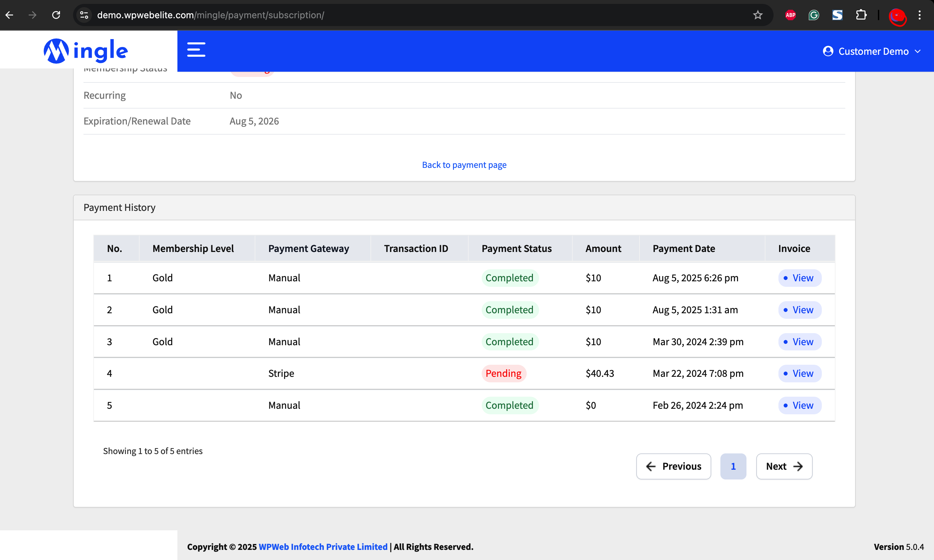This screenshot has width=934, height=560.
Task: Sort by Payment Status column header
Action: point(520,248)
